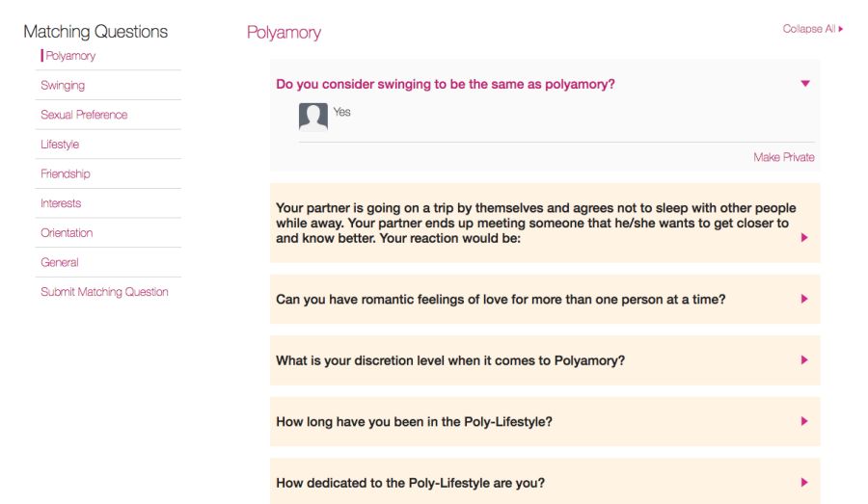Choose Interests in sidebar list
Image resolution: width=868 pixels, height=504 pixels.
tap(61, 203)
